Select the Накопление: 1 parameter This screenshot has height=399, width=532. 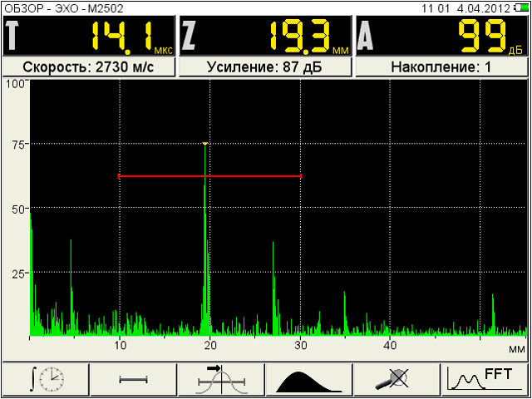tap(441, 67)
